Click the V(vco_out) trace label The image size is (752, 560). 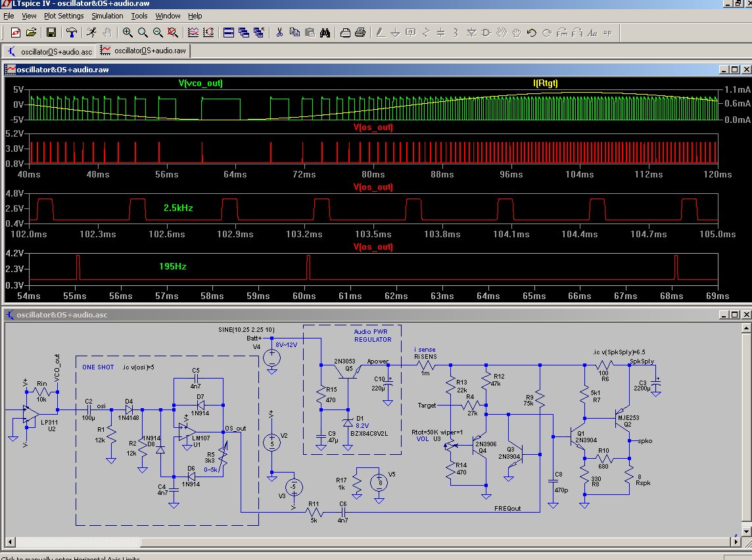200,83
